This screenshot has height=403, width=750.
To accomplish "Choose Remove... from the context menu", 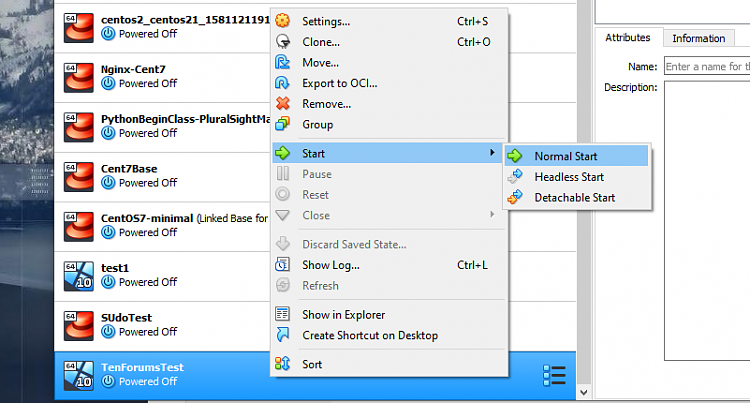I will point(389,103).
